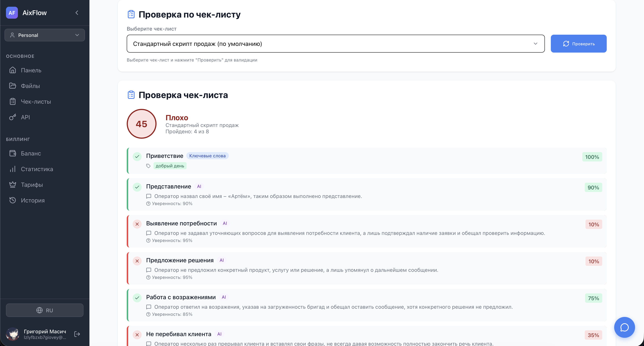644x346 pixels.
Task: Click the Ключевые слова tag
Action: coord(207,156)
